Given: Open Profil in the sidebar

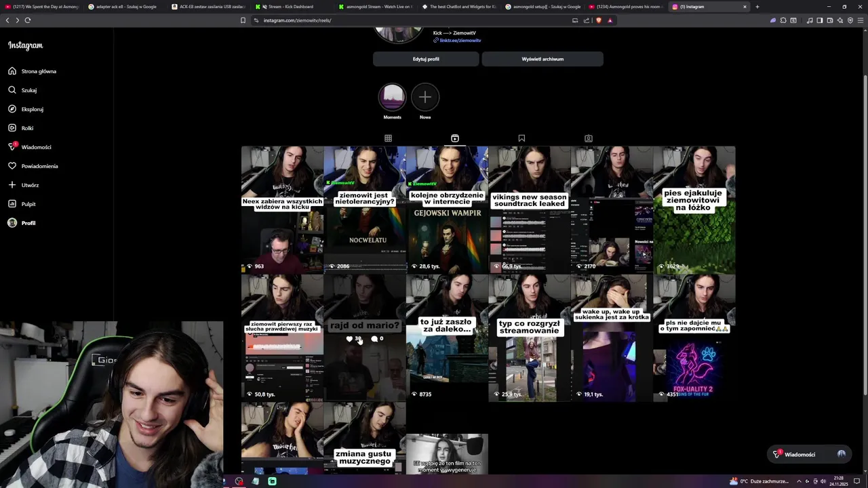Looking at the screenshot, I should [22, 223].
